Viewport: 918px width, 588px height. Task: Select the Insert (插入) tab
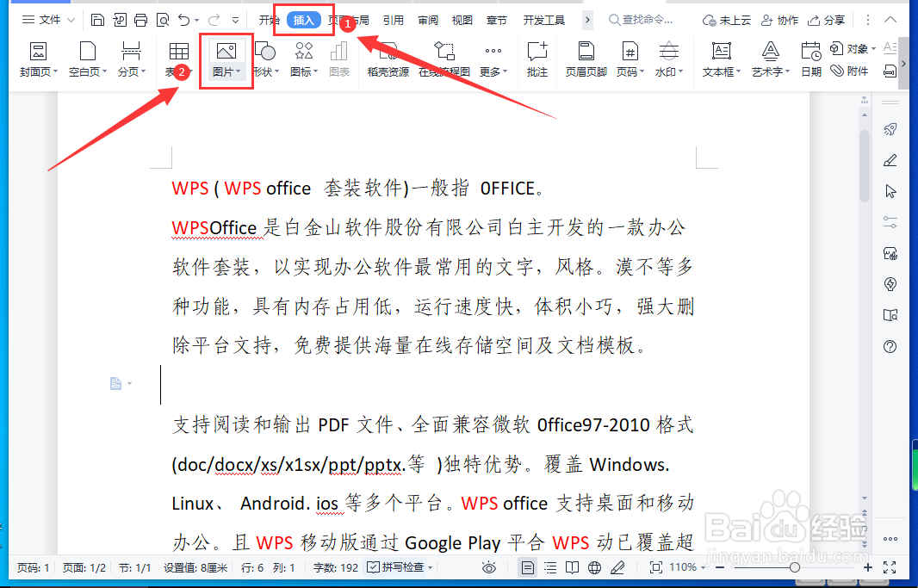[304, 21]
